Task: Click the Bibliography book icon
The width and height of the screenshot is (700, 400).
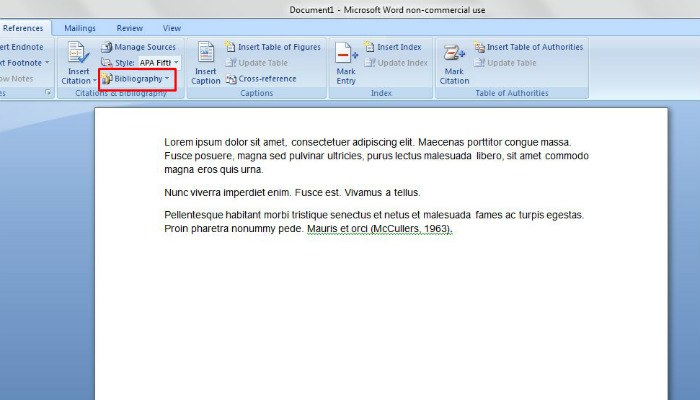Action: pos(106,79)
